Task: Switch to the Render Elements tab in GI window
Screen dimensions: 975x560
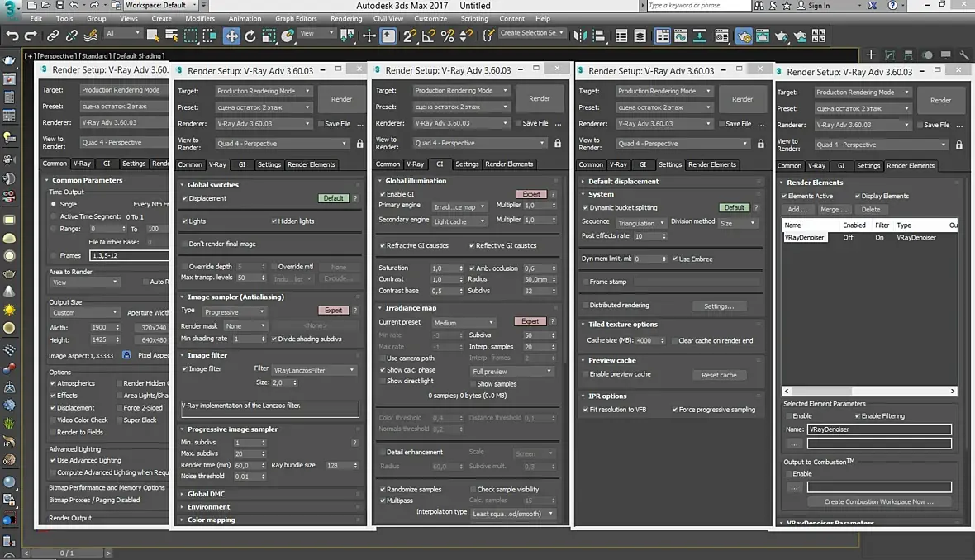Action: (x=508, y=164)
